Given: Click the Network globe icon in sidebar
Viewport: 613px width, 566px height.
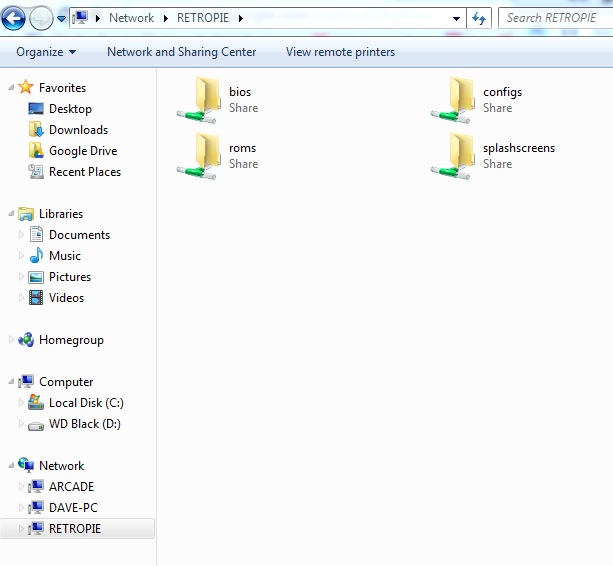Looking at the screenshot, I should coord(26,465).
